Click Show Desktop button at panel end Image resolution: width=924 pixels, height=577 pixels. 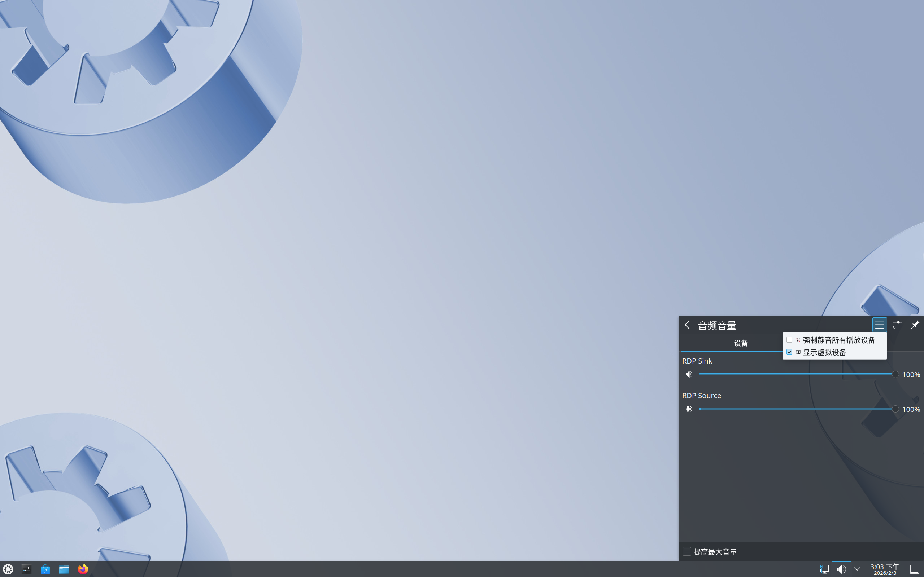[x=915, y=569]
